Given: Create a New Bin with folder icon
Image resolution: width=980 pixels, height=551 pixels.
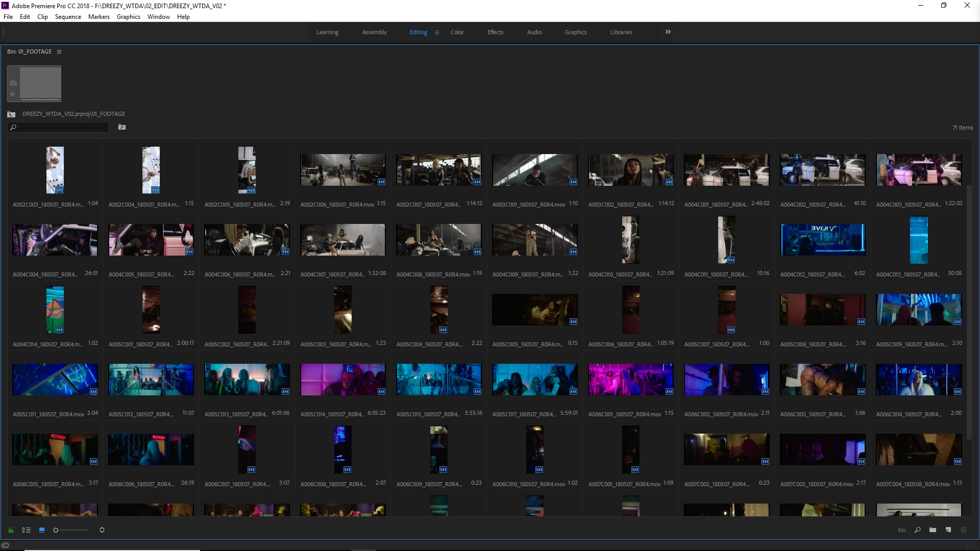Looking at the screenshot, I should tap(933, 530).
